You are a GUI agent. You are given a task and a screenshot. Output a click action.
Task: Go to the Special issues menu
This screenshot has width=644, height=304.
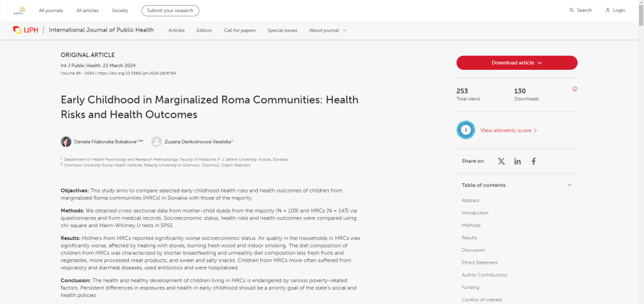point(282,30)
